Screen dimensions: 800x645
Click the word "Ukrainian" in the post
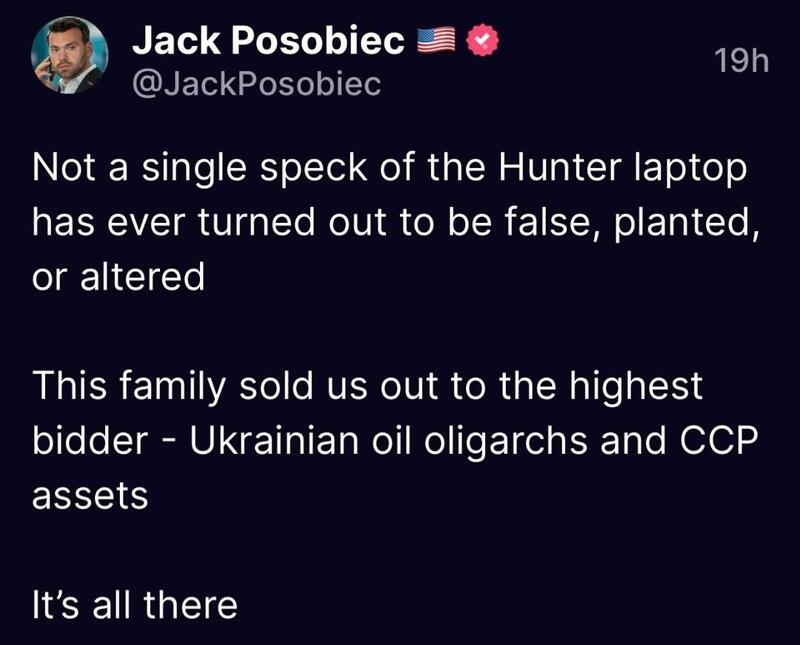pyautogui.click(x=275, y=440)
